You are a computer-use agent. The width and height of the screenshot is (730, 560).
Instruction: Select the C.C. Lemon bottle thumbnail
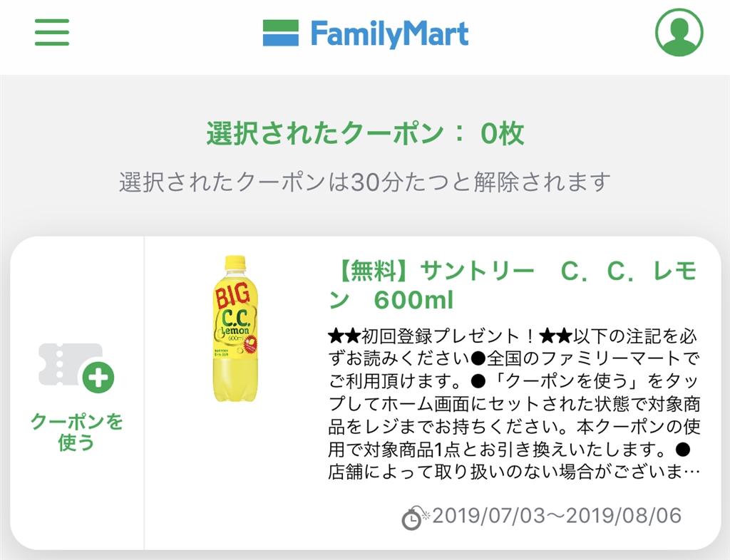(235, 330)
